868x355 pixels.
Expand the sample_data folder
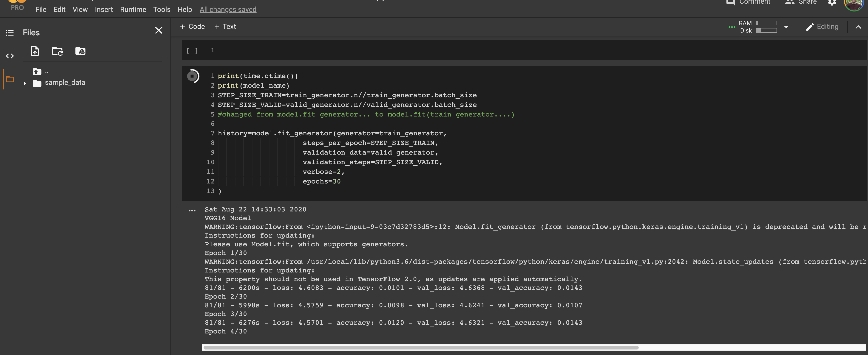[25, 83]
